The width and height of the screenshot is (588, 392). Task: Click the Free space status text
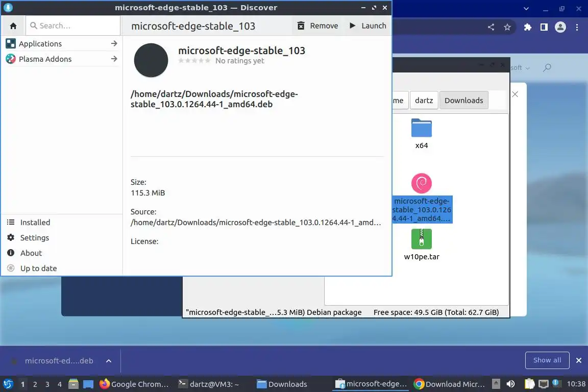pos(436,312)
